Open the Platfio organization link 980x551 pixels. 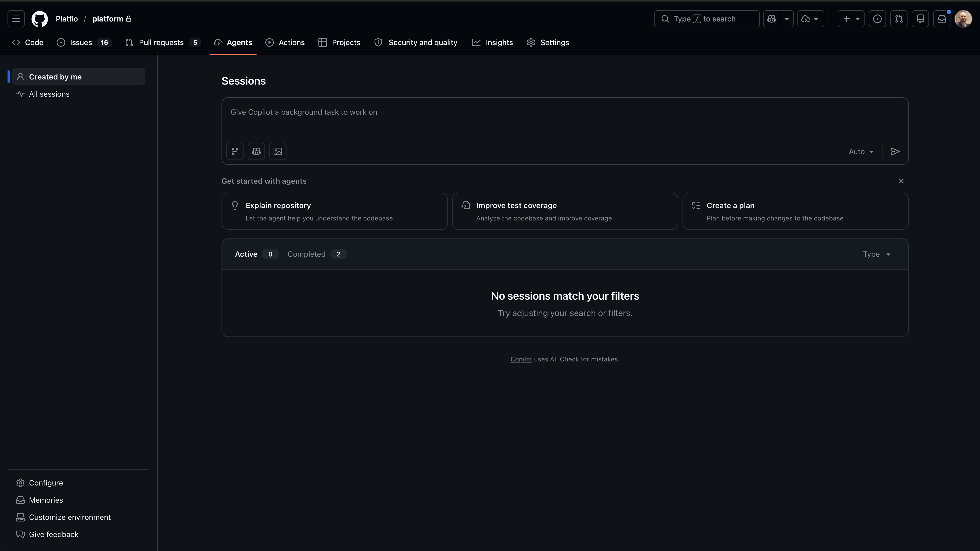[x=67, y=19]
